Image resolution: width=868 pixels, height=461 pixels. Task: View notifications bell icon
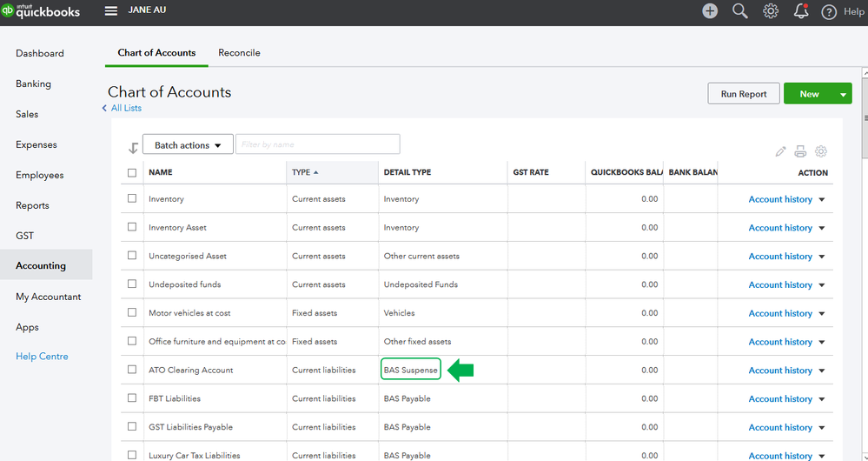(x=800, y=11)
